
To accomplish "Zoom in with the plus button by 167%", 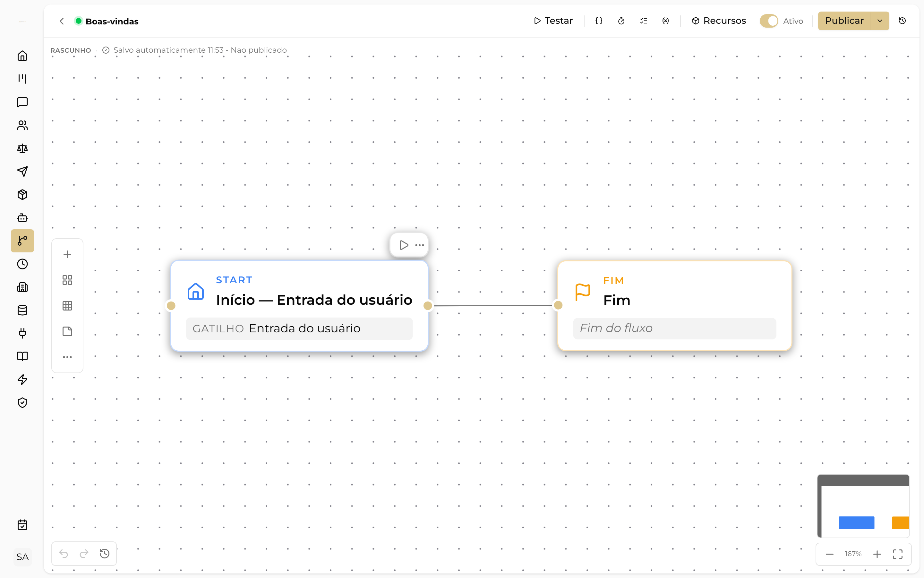I will pos(877,554).
